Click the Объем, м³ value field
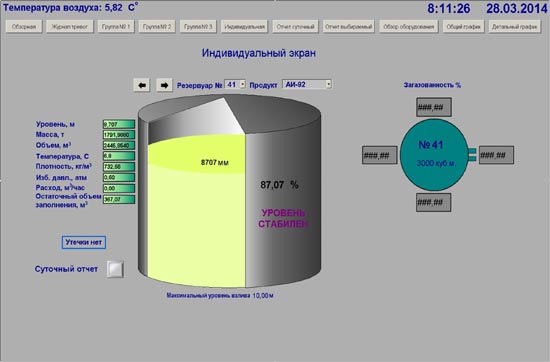This screenshot has height=362, width=550. point(119,145)
